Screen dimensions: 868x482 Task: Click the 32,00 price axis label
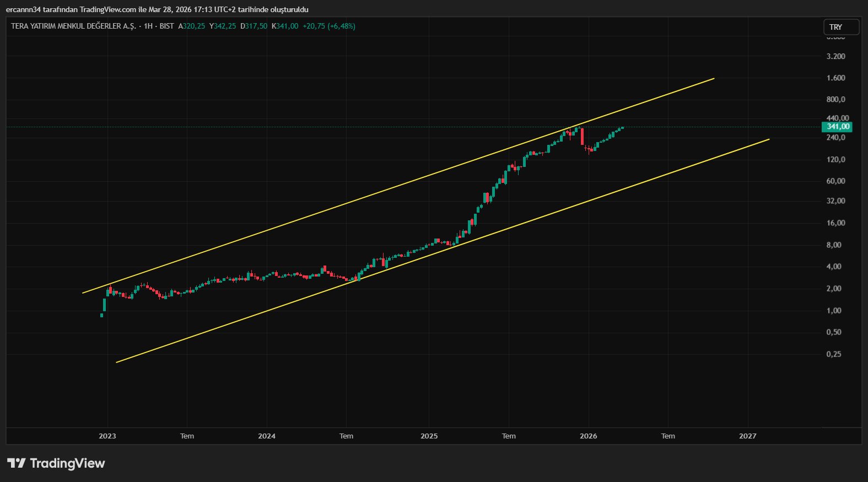point(835,201)
